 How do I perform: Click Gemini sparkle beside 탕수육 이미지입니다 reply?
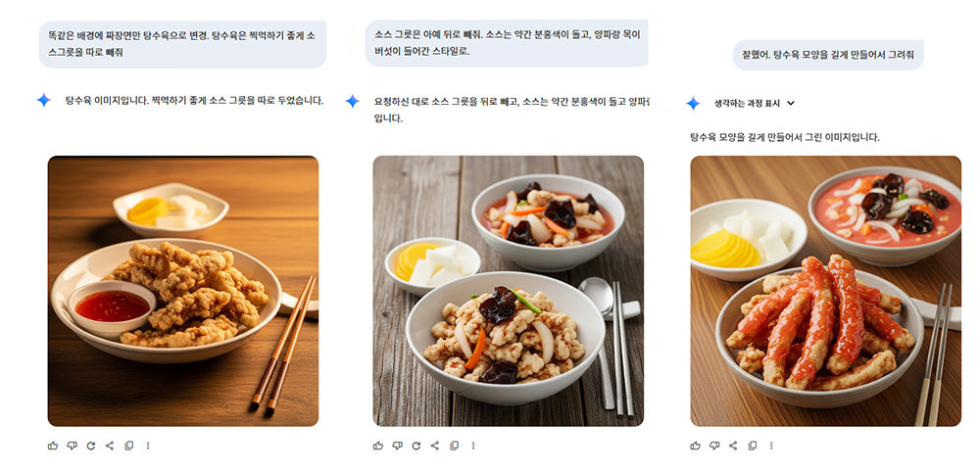[x=43, y=100]
